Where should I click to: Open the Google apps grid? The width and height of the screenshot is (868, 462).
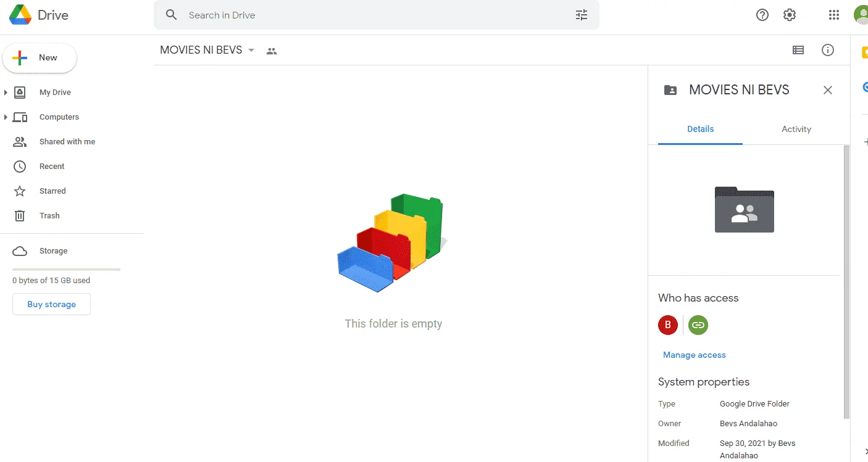[x=834, y=15]
